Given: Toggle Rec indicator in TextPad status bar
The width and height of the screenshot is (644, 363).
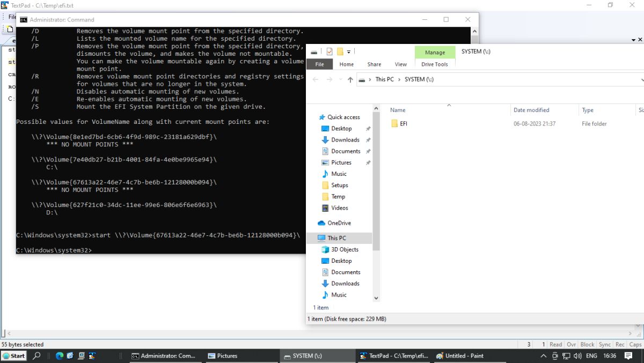Looking at the screenshot, I should [x=620, y=344].
